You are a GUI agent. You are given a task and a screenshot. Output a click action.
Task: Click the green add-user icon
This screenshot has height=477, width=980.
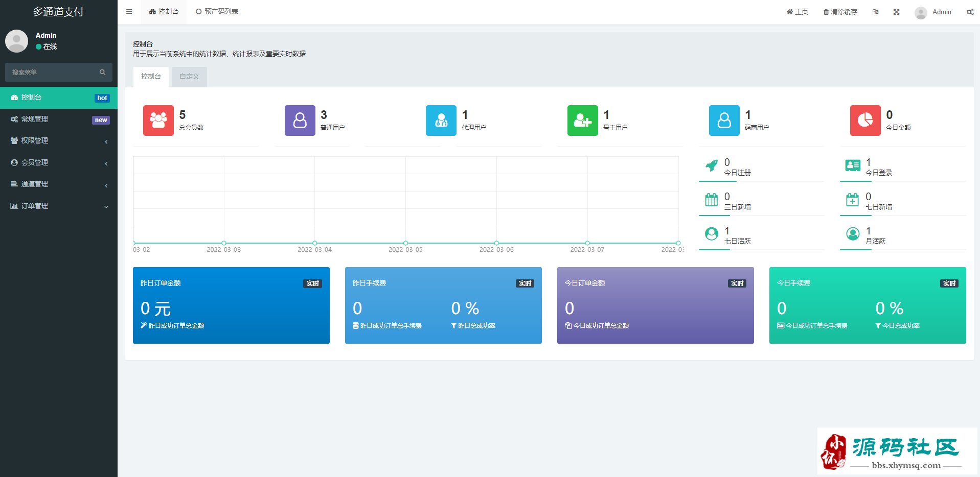[x=582, y=121]
